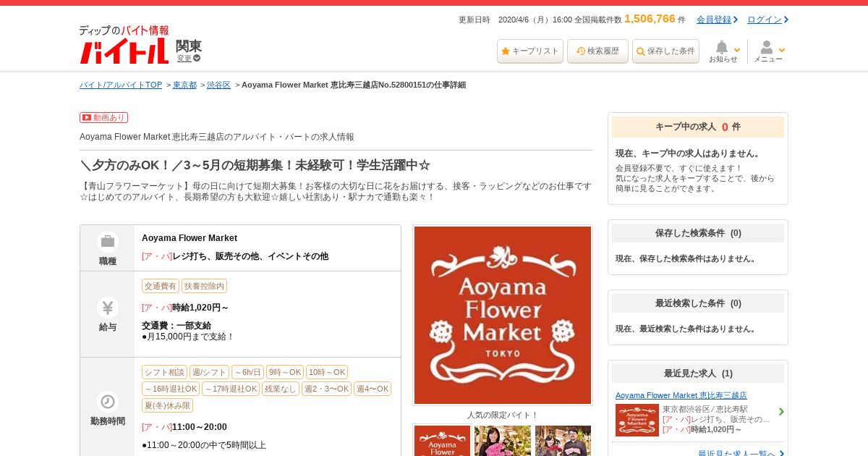Screen dimensions: 868x456
Task: Open Aoyama Flower Market 恵比寿三越店 recent job link
Action: tap(681, 395)
